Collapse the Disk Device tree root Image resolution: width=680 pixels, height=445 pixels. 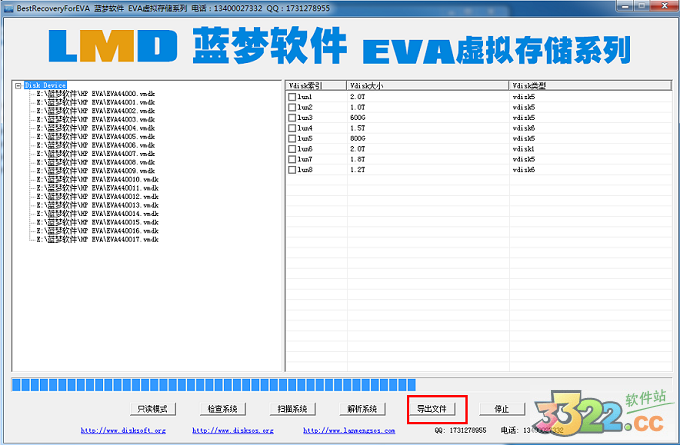tap(18, 85)
